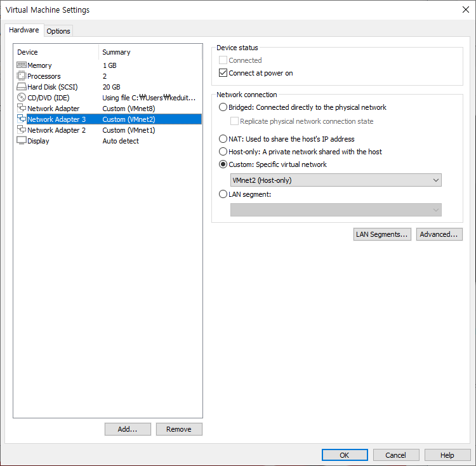Open Advanced... network settings

[x=439, y=234]
